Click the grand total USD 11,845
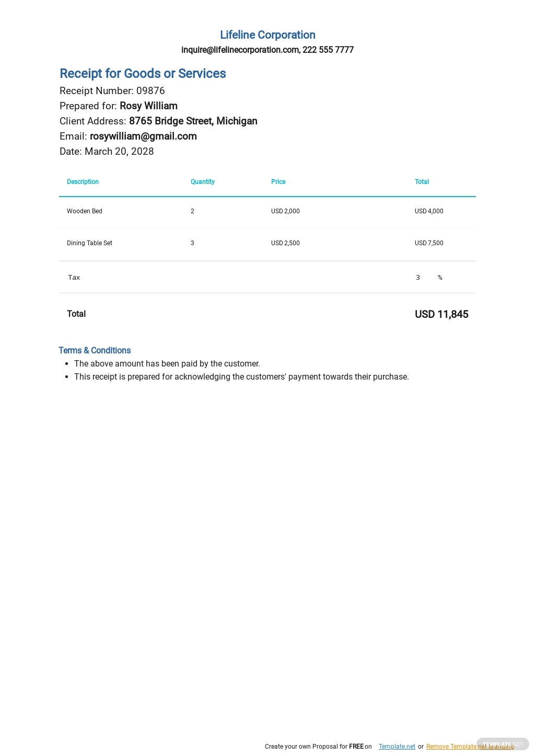 441,314
